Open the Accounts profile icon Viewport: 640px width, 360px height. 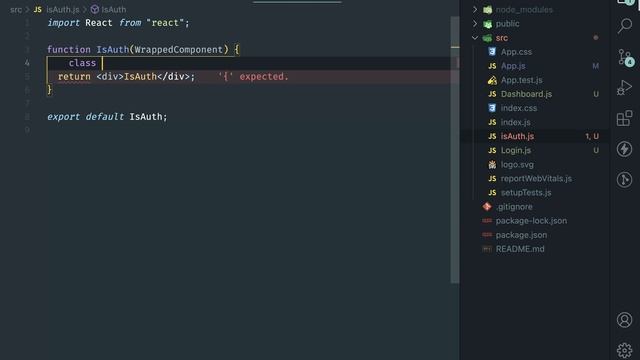[624, 320]
